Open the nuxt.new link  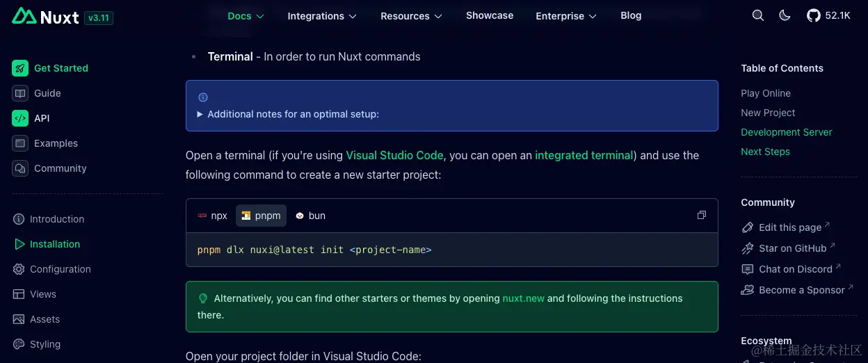point(524,298)
